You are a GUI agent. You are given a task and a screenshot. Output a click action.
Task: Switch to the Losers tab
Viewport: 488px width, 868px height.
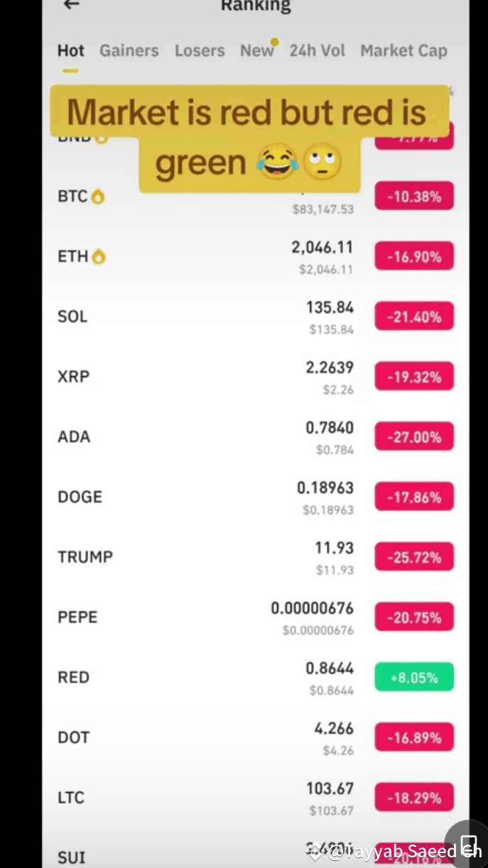200,50
